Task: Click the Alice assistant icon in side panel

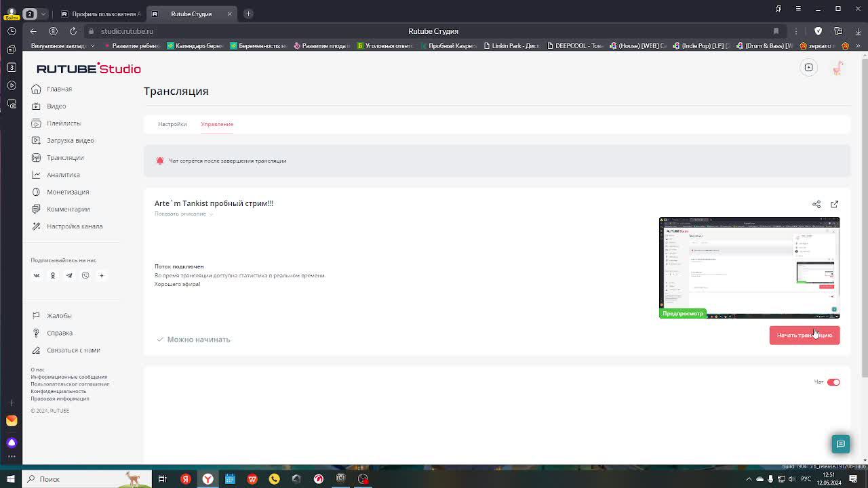Action: 12,443
